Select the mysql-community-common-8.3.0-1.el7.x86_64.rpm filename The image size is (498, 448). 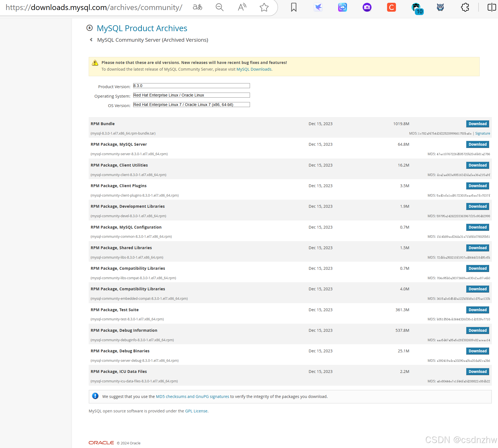pyautogui.click(x=131, y=237)
